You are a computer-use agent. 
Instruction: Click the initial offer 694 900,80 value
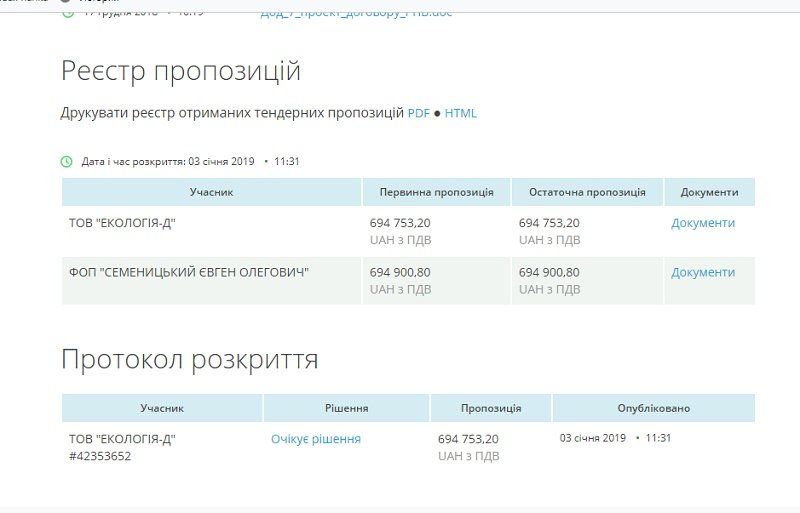(x=400, y=273)
